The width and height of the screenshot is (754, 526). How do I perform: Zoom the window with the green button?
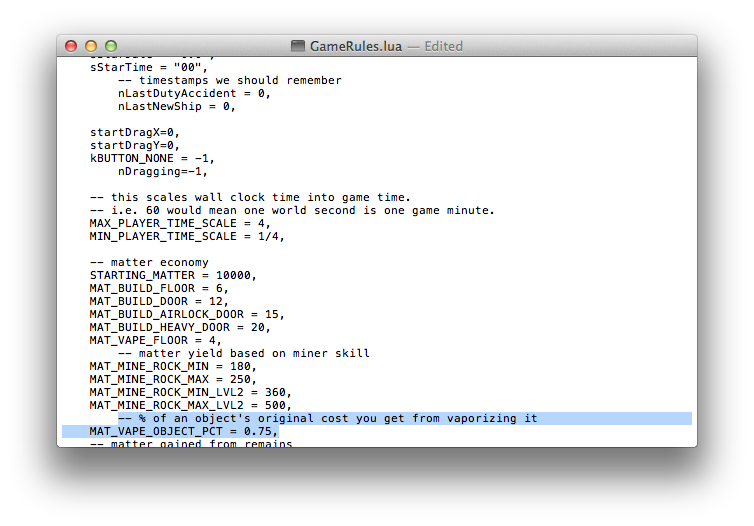[111, 46]
